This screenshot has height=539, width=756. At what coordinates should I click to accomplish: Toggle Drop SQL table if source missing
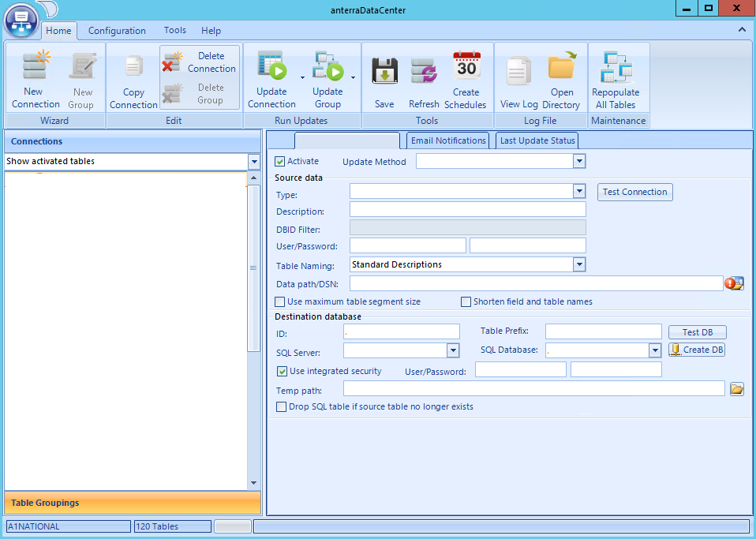282,407
